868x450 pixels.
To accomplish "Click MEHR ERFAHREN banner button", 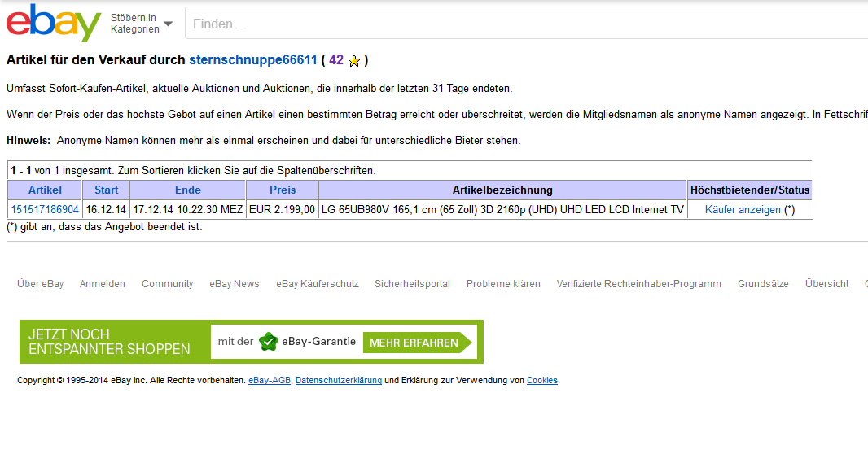I will click(417, 343).
